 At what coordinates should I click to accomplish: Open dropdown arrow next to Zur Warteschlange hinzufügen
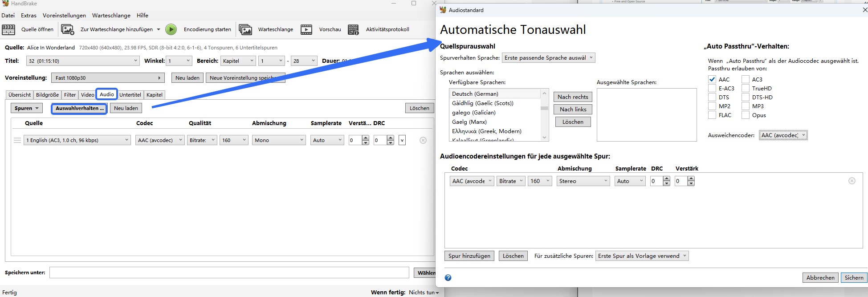(158, 30)
